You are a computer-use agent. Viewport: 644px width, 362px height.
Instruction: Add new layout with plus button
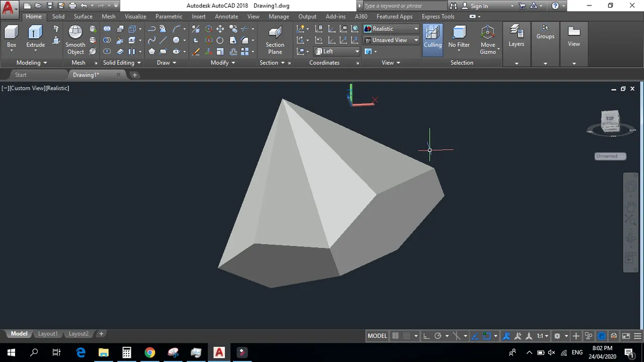pyautogui.click(x=101, y=334)
